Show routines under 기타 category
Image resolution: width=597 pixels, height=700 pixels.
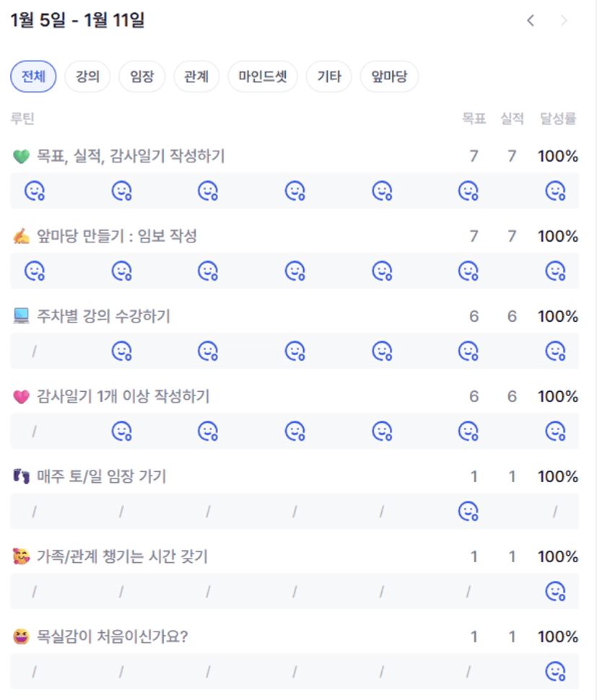click(x=329, y=76)
